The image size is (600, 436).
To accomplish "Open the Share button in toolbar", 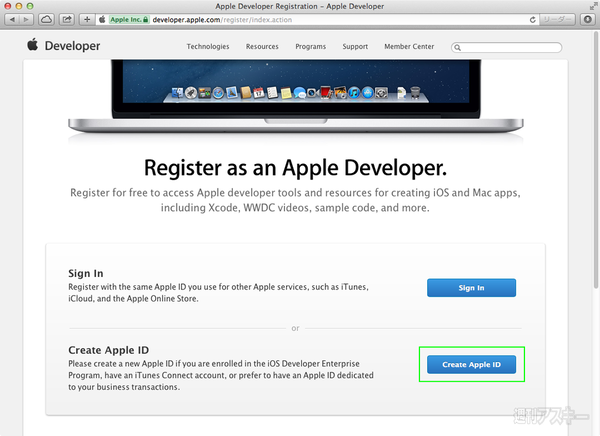I will (67, 19).
